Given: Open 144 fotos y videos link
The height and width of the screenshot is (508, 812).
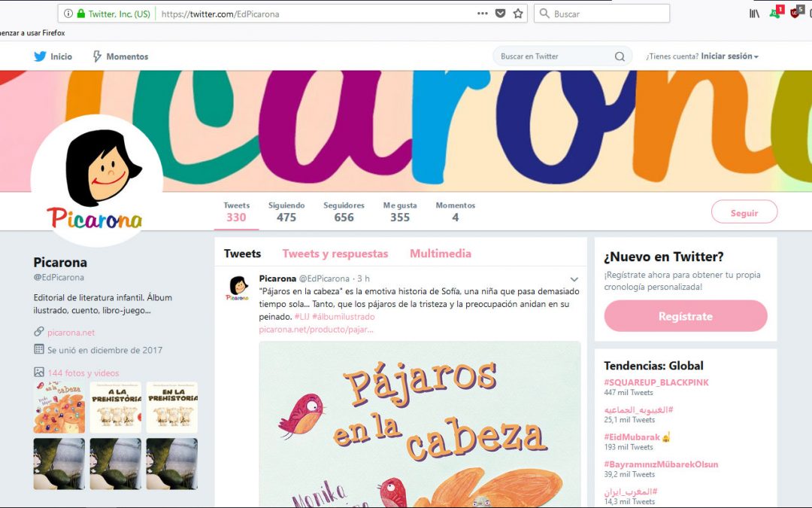Looking at the screenshot, I should 83,373.
